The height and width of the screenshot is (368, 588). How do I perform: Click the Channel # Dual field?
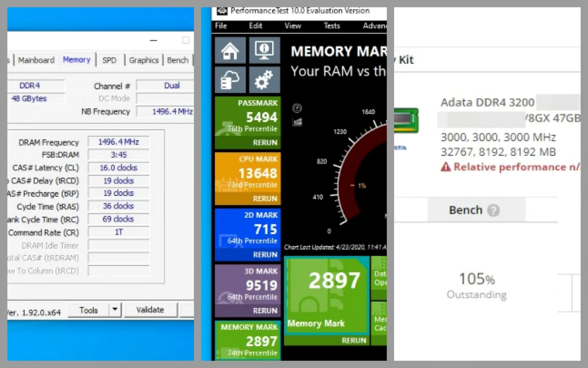(165, 85)
